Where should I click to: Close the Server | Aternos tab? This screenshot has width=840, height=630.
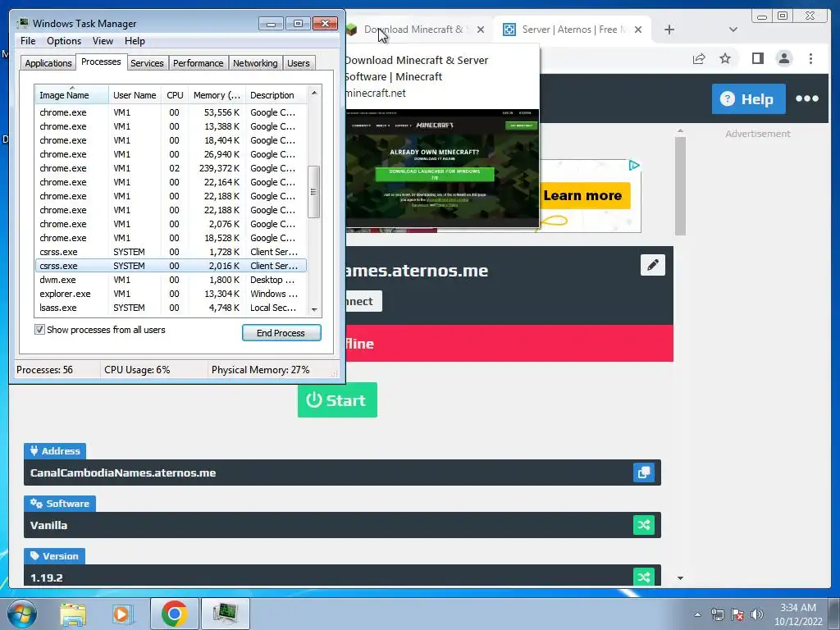(x=638, y=30)
